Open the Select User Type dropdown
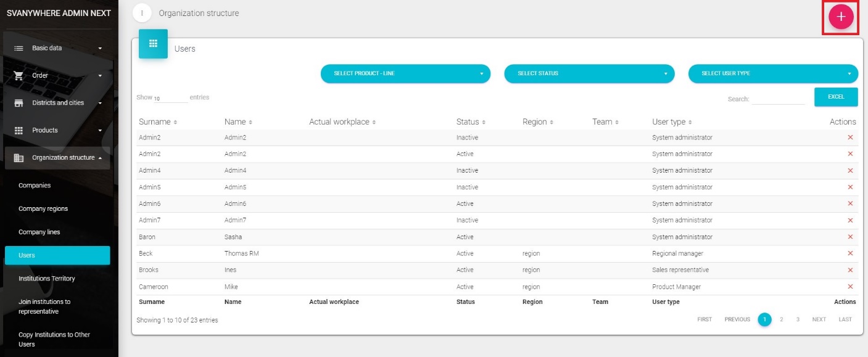Viewport: 868px width, 357px height. pyautogui.click(x=773, y=73)
